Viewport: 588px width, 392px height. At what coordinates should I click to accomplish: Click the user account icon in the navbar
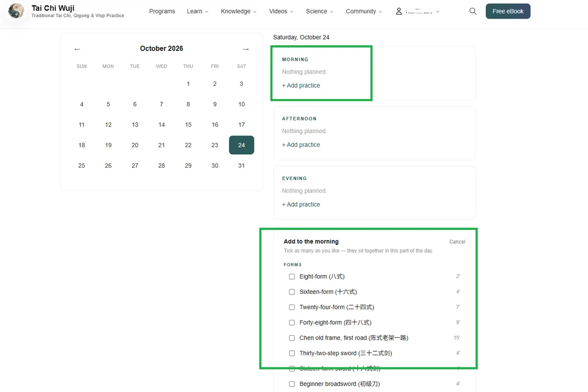point(399,11)
